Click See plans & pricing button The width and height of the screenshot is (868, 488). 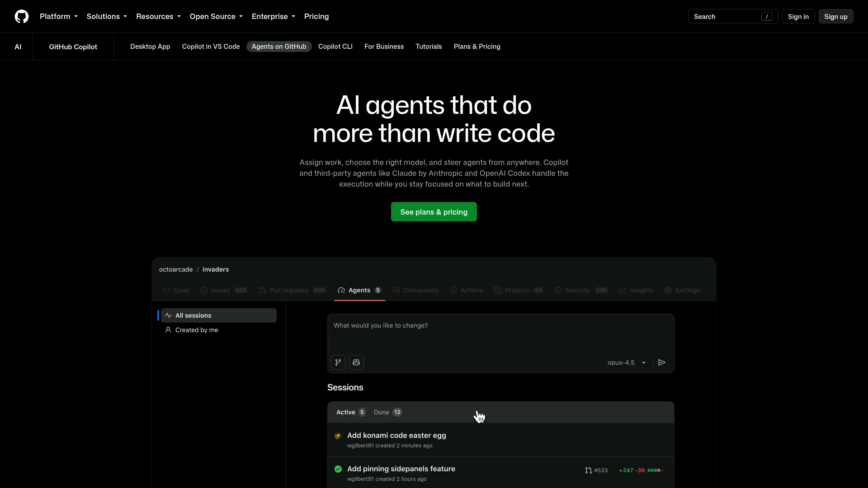[434, 212]
